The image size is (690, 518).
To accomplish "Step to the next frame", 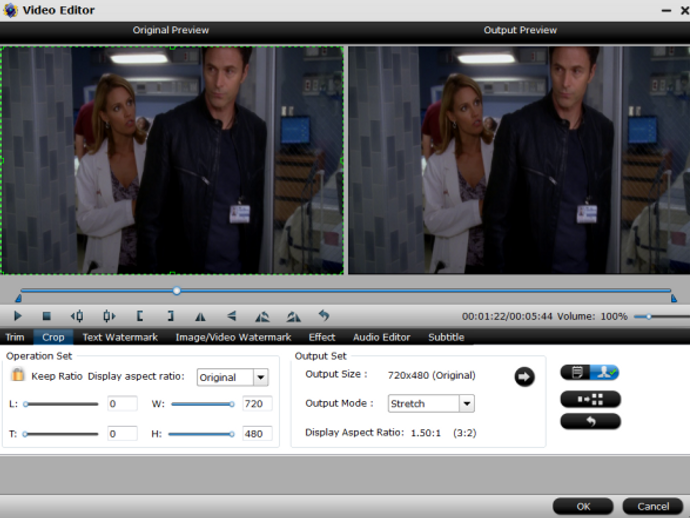I will [x=109, y=316].
